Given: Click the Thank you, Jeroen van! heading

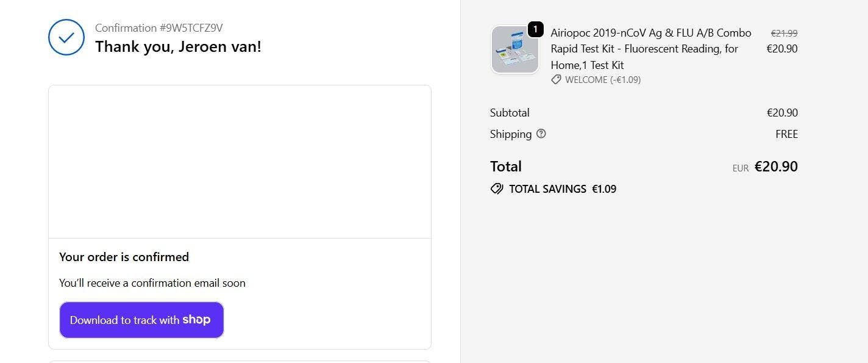Looking at the screenshot, I should click(x=178, y=46).
